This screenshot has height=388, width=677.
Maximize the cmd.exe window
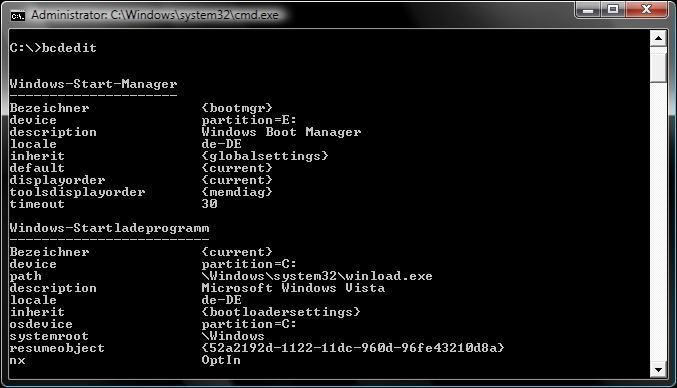click(x=614, y=9)
